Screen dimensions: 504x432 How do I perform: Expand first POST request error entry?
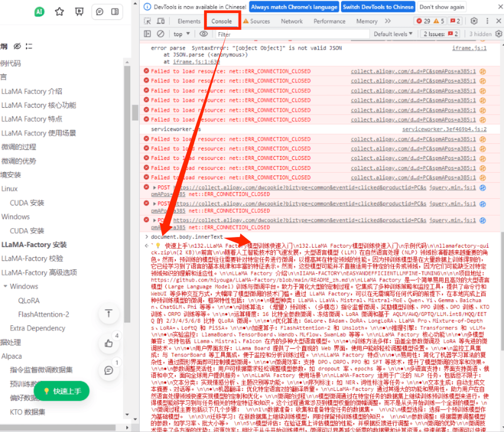coord(154,187)
